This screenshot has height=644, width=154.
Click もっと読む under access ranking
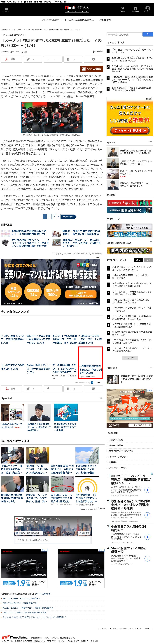pos(130,358)
